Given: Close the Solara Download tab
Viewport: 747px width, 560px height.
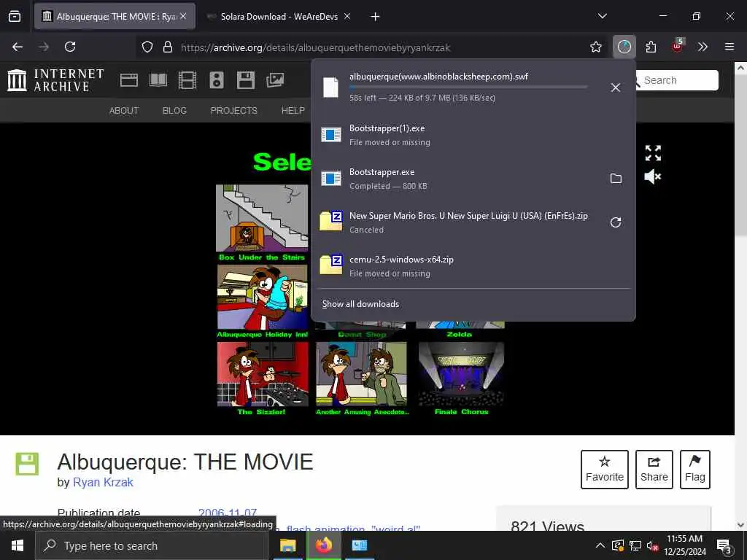Looking at the screenshot, I should [347, 16].
